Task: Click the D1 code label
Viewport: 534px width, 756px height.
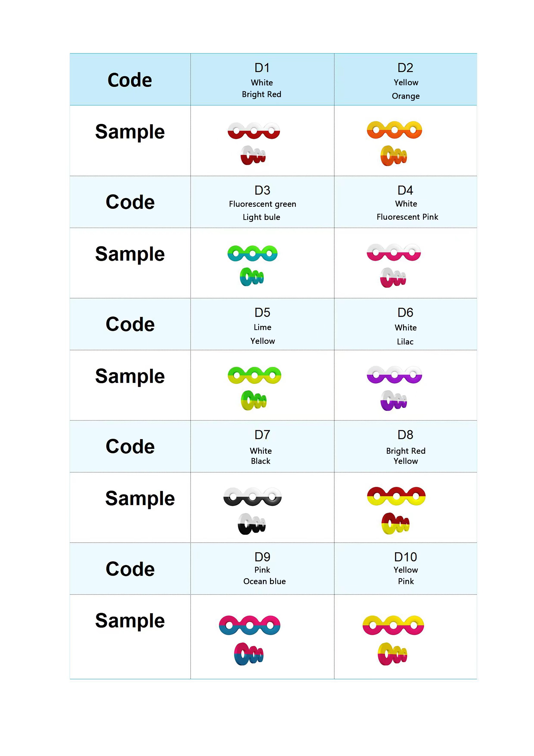Action: coord(262,68)
